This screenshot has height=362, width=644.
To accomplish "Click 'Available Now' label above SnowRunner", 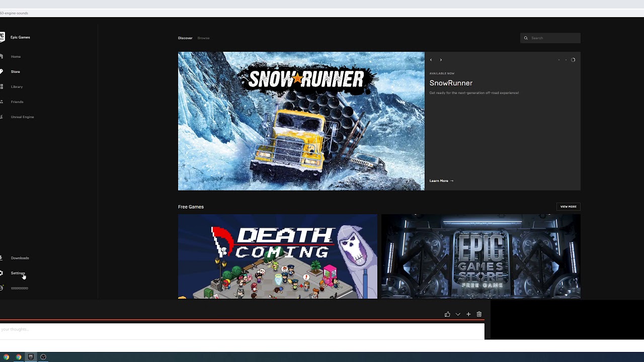I will pos(442,73).
